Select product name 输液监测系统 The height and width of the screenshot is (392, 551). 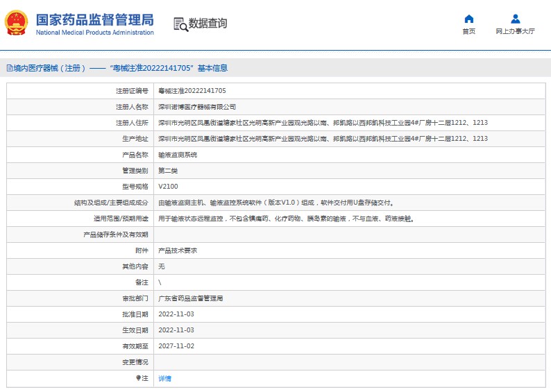(x=178, y=155)
